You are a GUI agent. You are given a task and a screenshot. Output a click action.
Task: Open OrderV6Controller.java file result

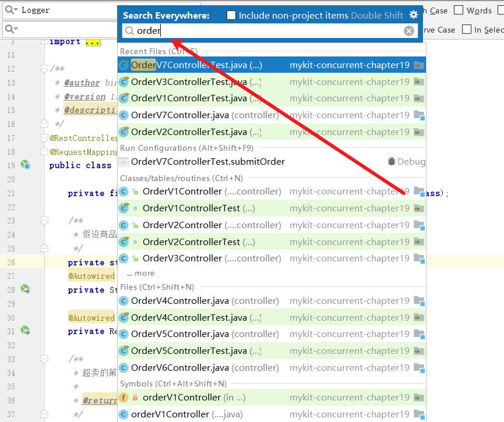272,368
